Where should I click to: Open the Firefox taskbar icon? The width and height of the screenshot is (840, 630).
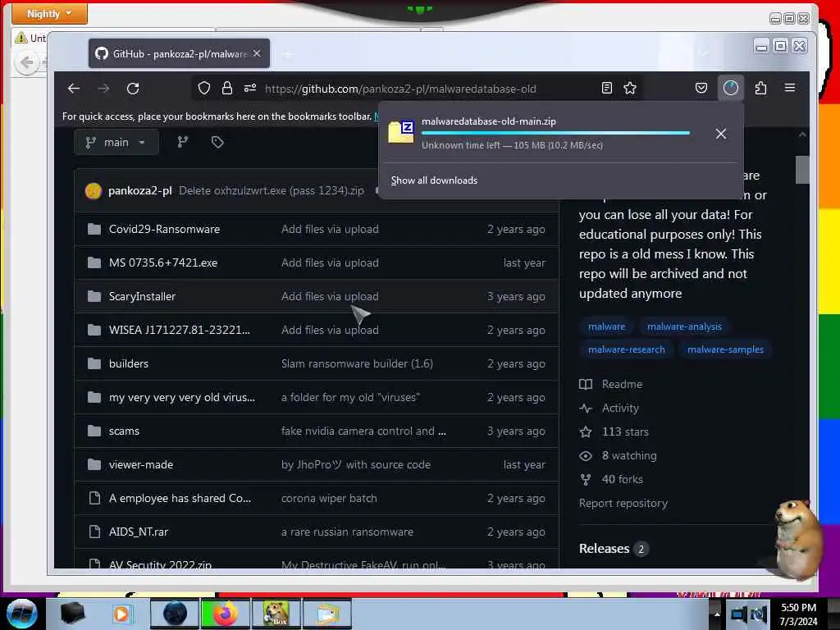coord(226,614)
